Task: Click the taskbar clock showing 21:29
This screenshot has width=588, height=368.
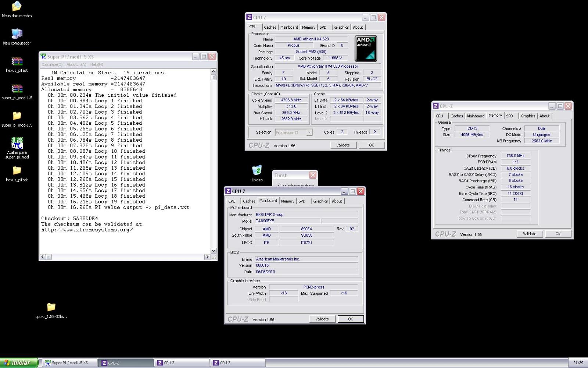Action: pyautogui.click(x=578, y=363)
